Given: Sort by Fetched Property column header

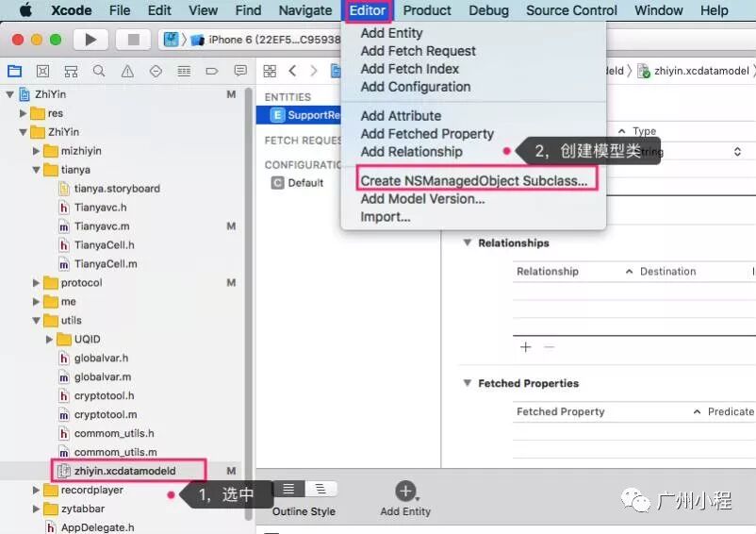Looking at the screenshot, I should [x=560, y=411].
